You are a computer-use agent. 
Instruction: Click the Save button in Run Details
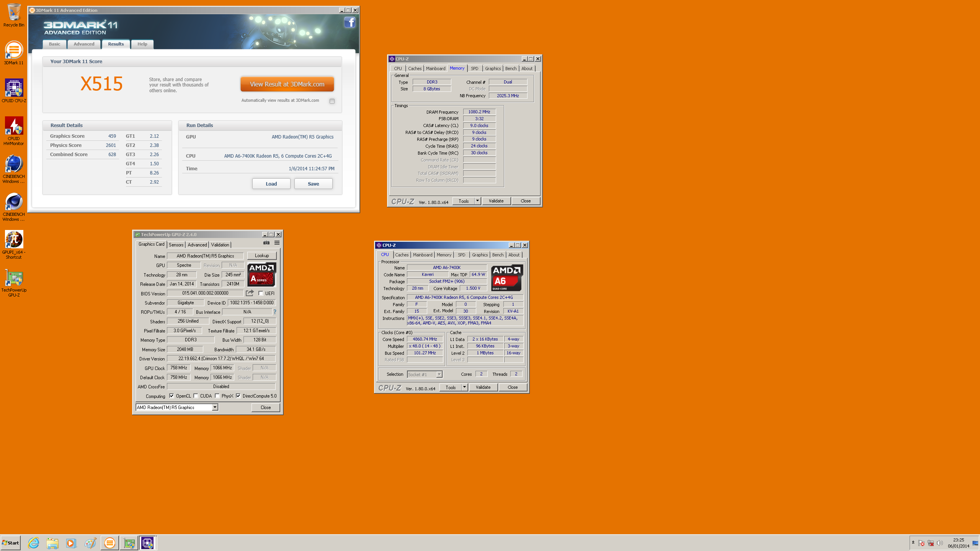313,184
